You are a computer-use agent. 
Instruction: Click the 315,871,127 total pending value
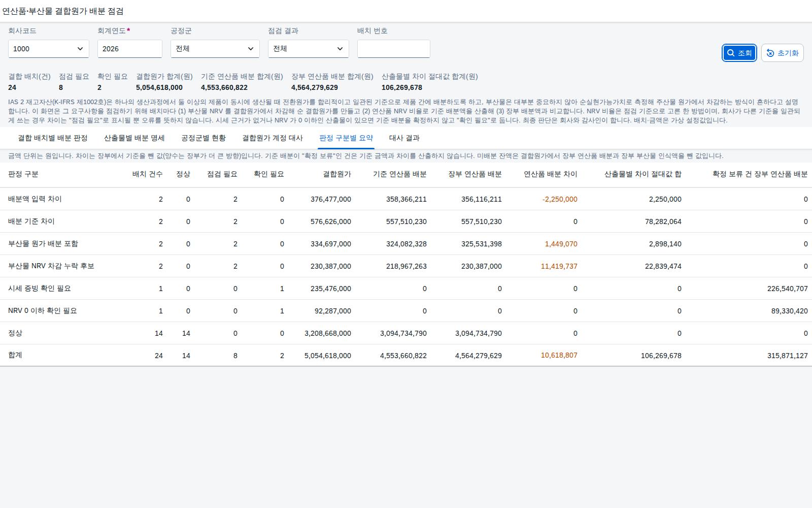click(787, 356)
